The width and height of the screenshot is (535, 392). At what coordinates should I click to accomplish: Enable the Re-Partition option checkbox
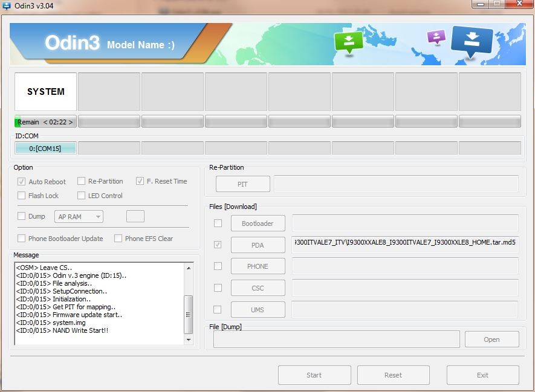pyautogui.click(x=81, y=181)
